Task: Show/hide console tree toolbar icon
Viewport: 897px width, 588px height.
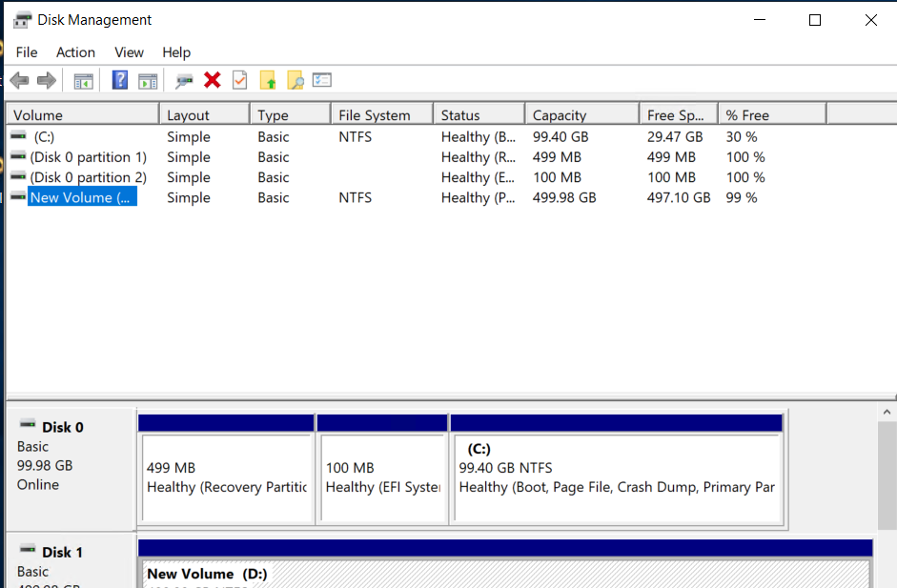Action: pyautogui.click(x=84, y=81)
